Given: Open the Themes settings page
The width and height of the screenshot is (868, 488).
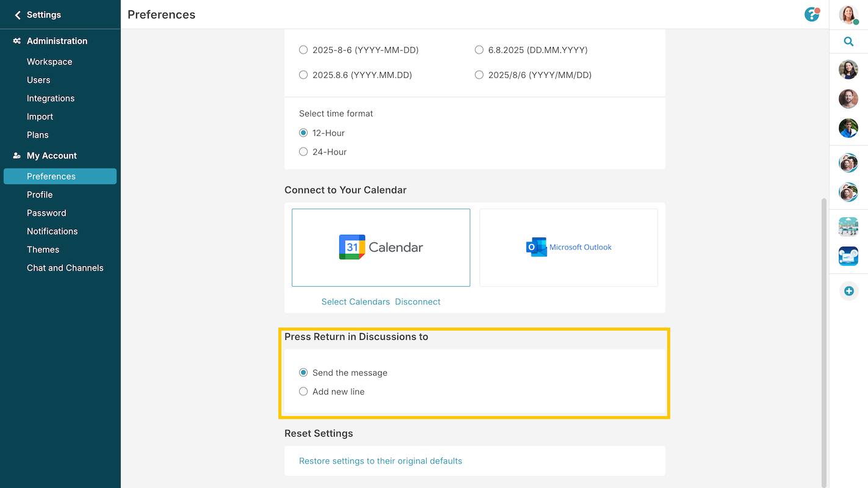Looking at the screenshot, I should 43,249.
